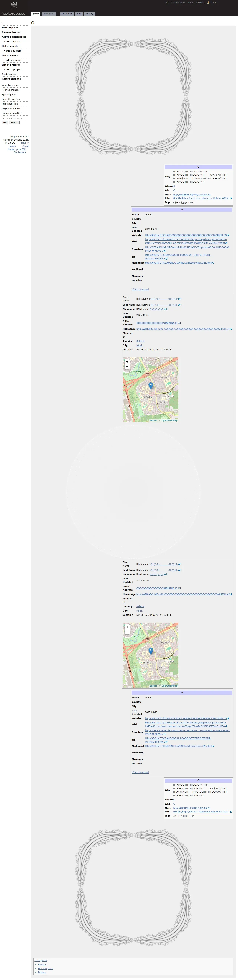Copy the Permanent link

[10, 103]
